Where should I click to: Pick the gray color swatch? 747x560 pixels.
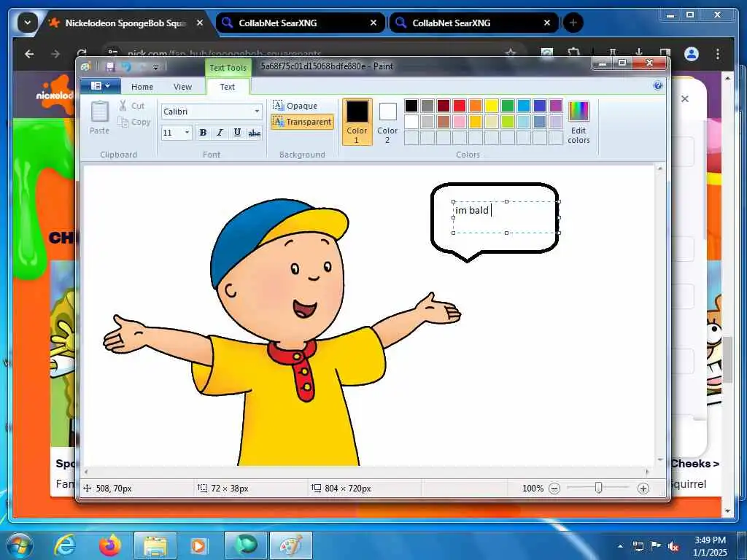pos(427,105)
